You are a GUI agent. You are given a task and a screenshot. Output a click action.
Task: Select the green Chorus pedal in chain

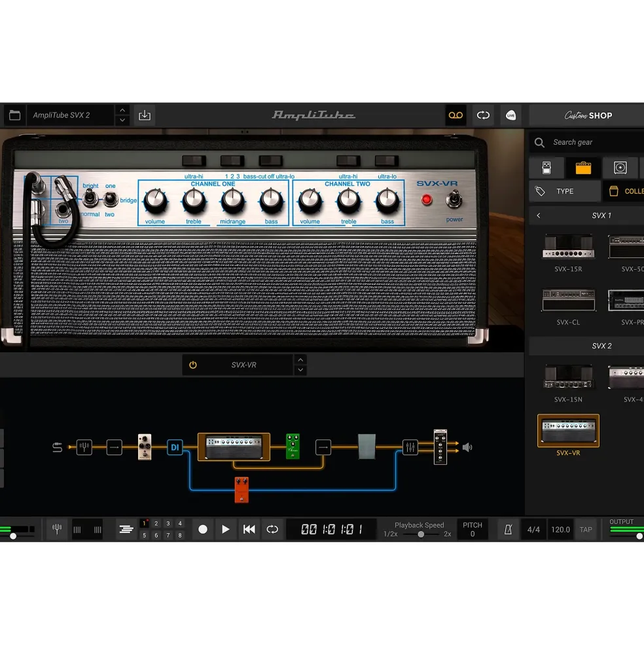click(x=293, y=447)
